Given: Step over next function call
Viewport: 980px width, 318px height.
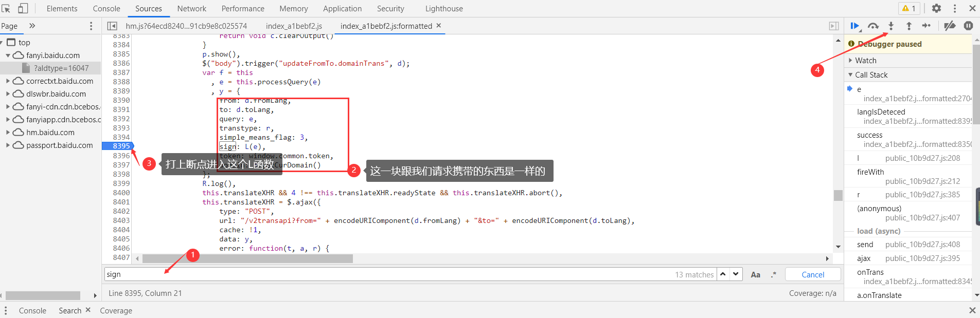Looking at the screenshot, I should click(873, 26).
